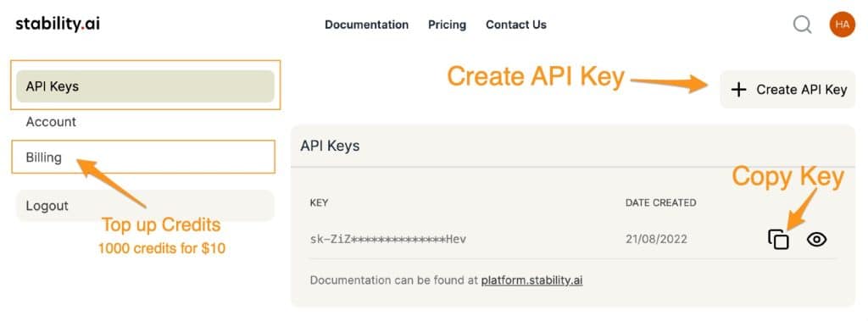The width and height of the screenshot is (868, 321).
Task: Open the Contact Us link
Action: pos(516,25)
